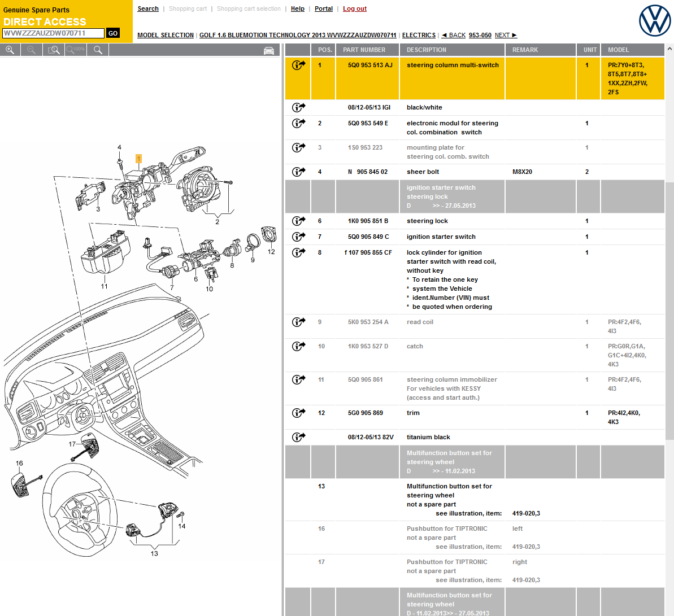Viewport: 674px width, 616px height.
Task: Open info icon for titanium black row
Action: [x=298, y=437]
